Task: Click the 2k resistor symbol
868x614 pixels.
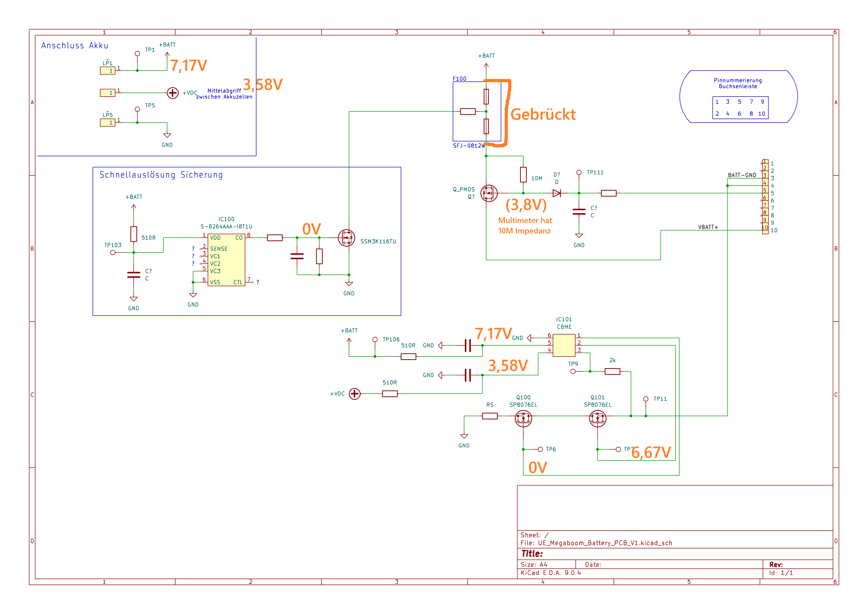Action: coord(612,371)
